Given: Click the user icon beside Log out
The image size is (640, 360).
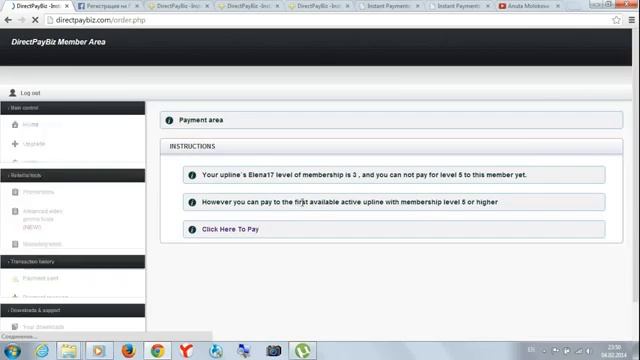Looking at the screenshot, I should point(13,93).
